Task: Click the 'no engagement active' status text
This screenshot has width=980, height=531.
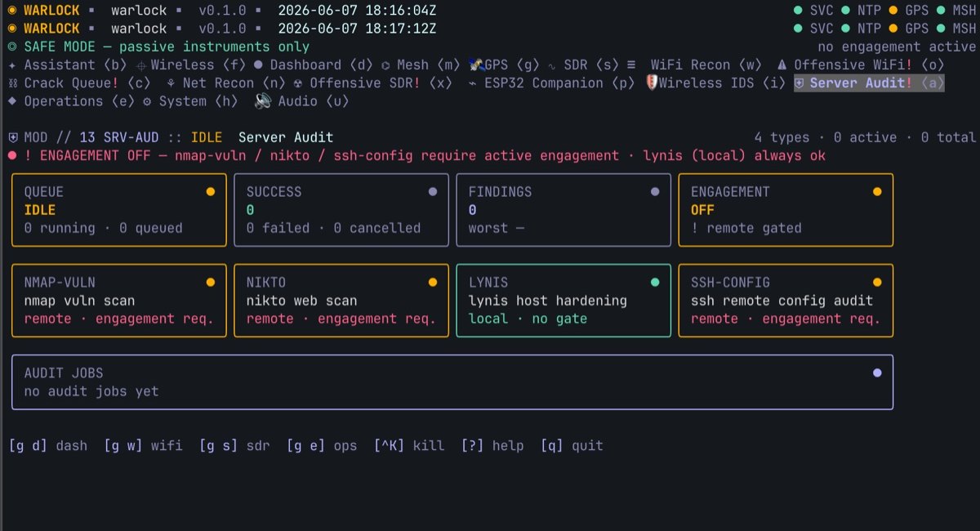Action: point(897,47)
